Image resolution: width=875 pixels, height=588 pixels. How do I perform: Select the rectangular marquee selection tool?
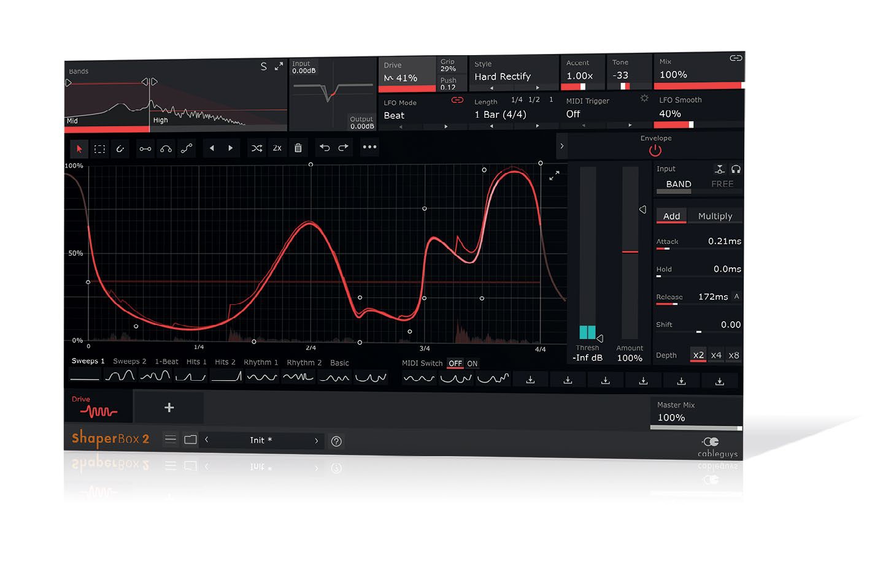[99, 148]
